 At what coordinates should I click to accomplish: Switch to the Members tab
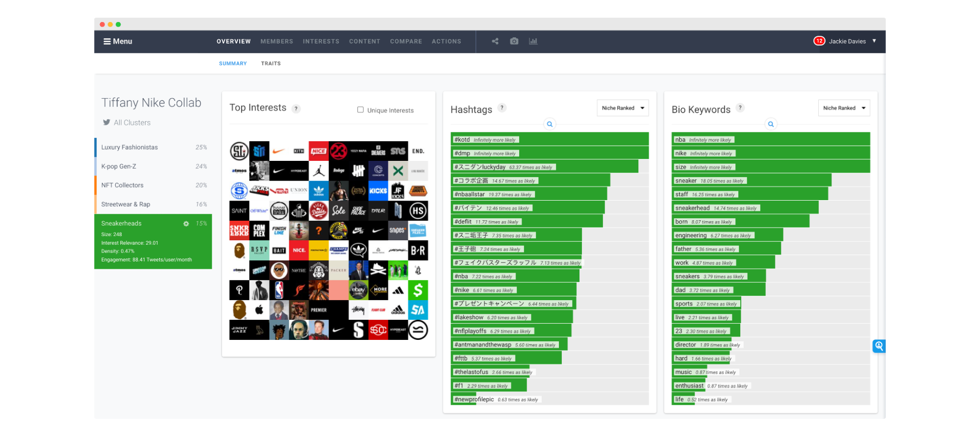276,42
